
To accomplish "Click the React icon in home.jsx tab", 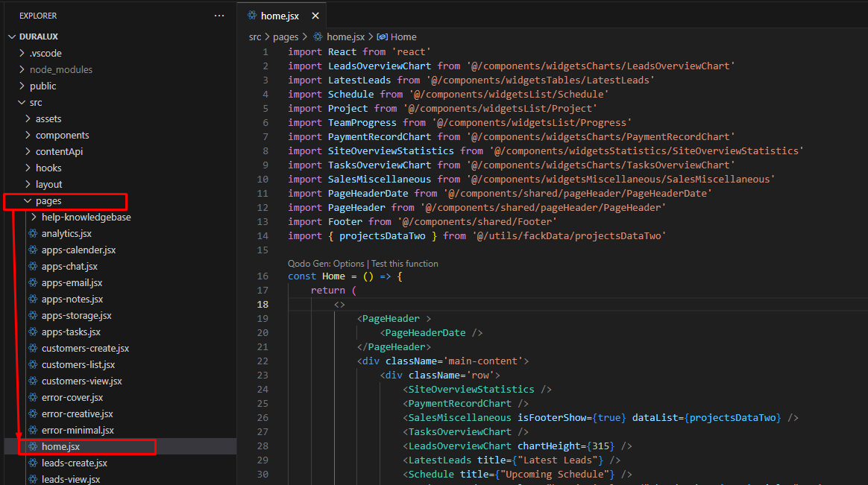I will (252, 16).
